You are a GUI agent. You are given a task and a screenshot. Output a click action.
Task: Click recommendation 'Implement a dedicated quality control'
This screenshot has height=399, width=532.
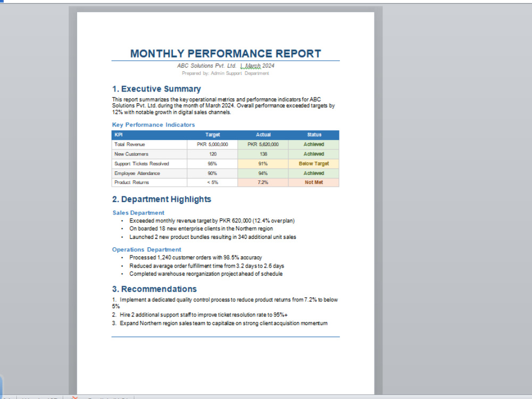pyautogui.click(x=225, y=303)
